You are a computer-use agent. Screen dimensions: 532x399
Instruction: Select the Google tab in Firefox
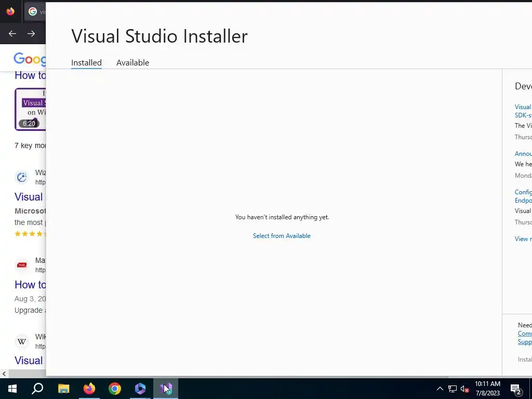[35, 12]
